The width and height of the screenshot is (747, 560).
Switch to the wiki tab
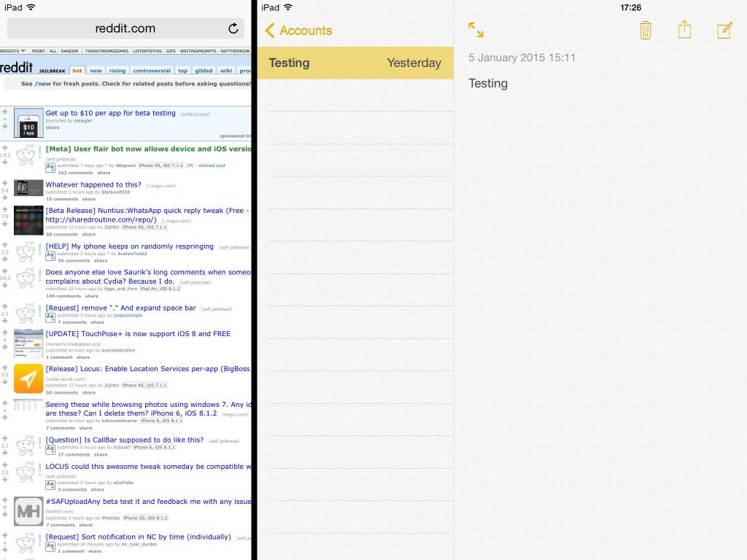coord(226,71)
